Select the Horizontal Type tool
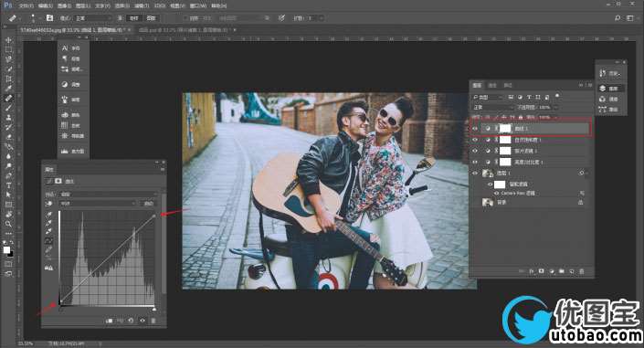This screenshot has height=348, width=644. click(x=8, y=185)
